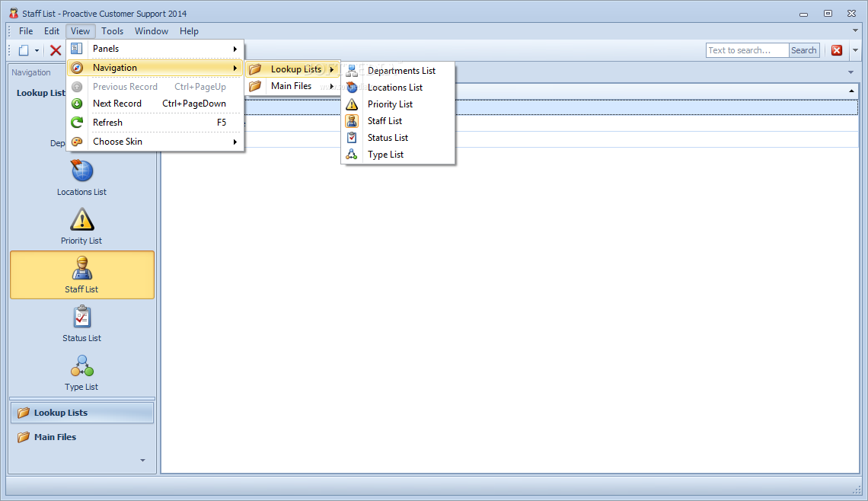Open the Window menu
This screenshot has height=501, width=868.
[151, 31]
